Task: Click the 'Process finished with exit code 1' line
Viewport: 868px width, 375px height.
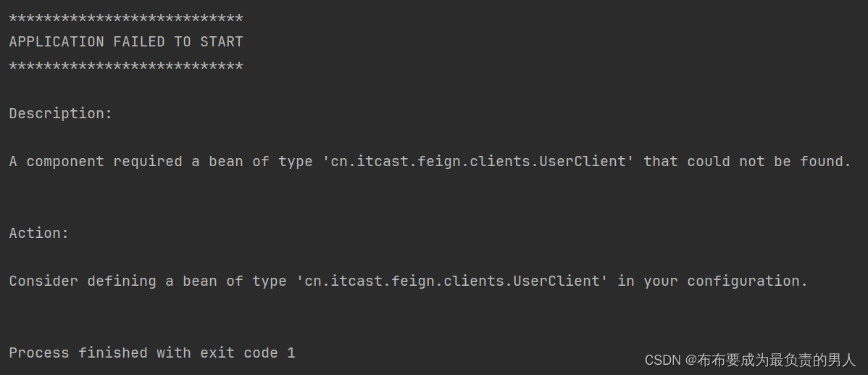Action: point(152,353)
